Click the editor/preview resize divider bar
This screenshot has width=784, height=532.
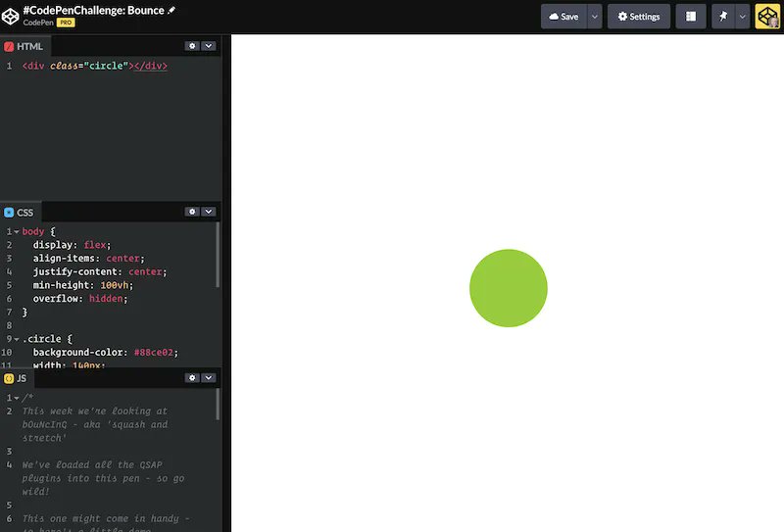[x=226, y=283]
